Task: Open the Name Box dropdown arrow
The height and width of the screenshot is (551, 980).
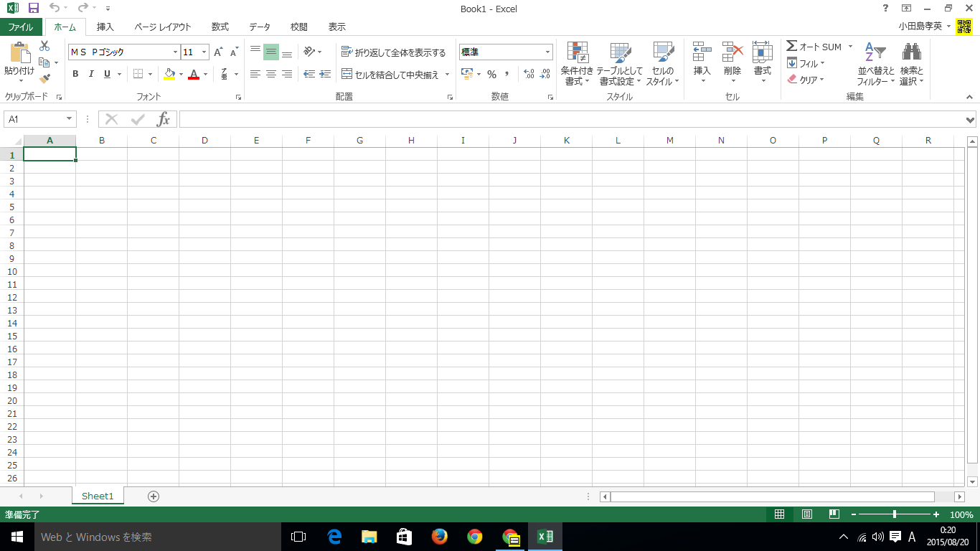Action: click(x=70, y=119)
